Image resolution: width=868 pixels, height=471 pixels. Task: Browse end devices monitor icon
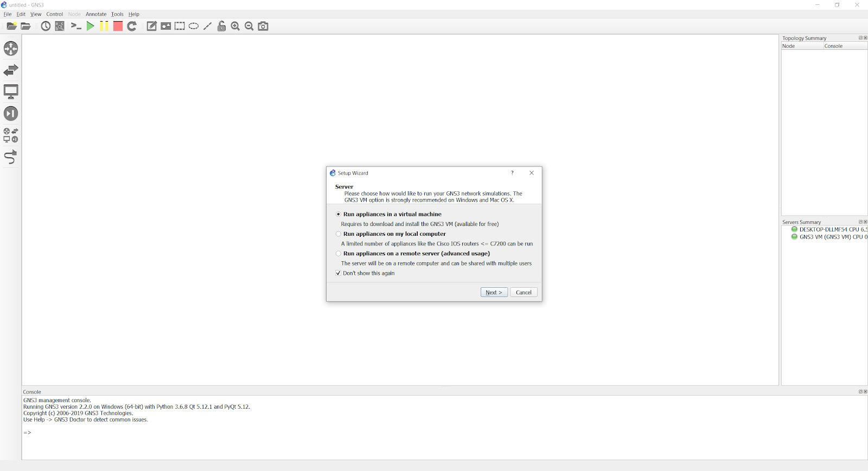click(11, 92)
